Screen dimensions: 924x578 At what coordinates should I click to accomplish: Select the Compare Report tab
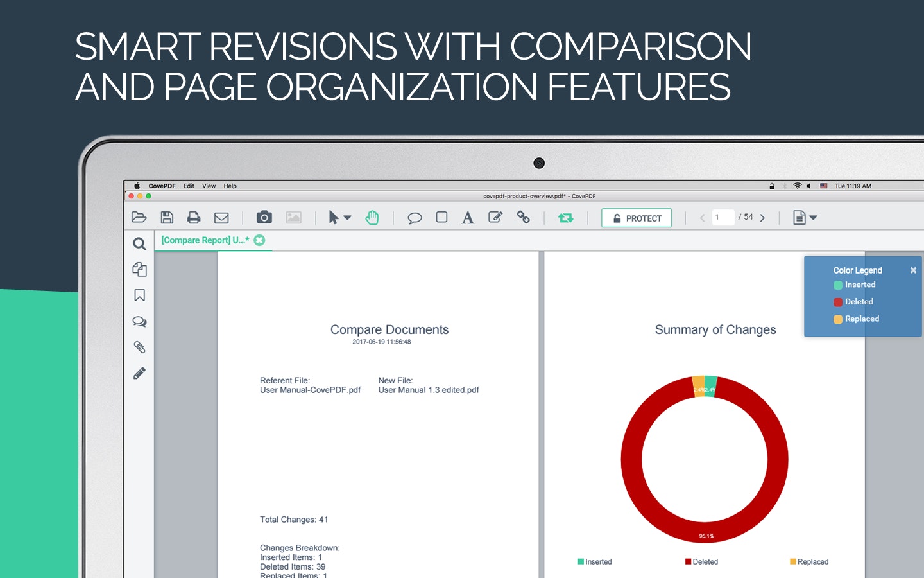pyautogui.click(x=205, y=240)
